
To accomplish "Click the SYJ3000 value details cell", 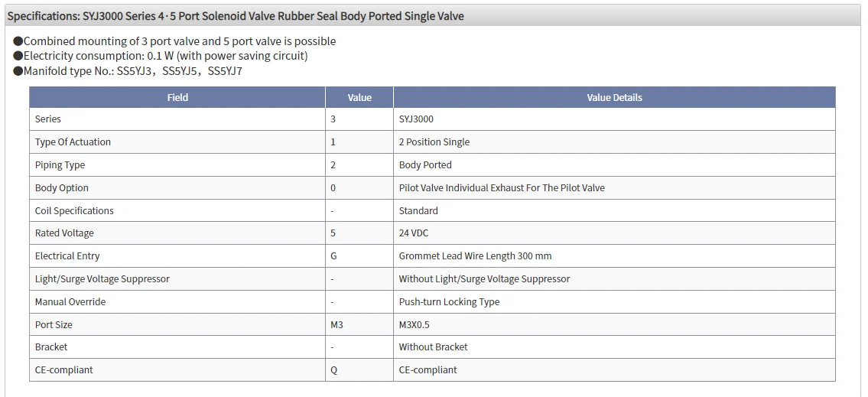I will tap(416, 119).
